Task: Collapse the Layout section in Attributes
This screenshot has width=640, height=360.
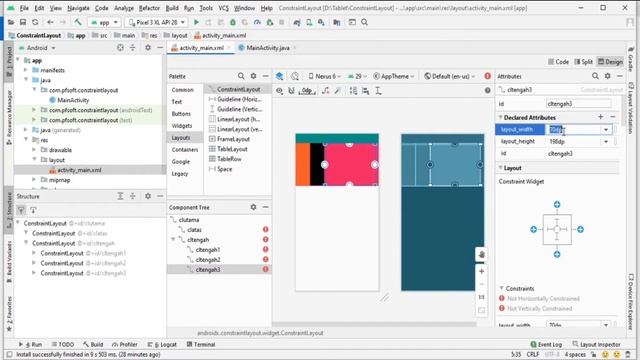Action: coord(500,168)
